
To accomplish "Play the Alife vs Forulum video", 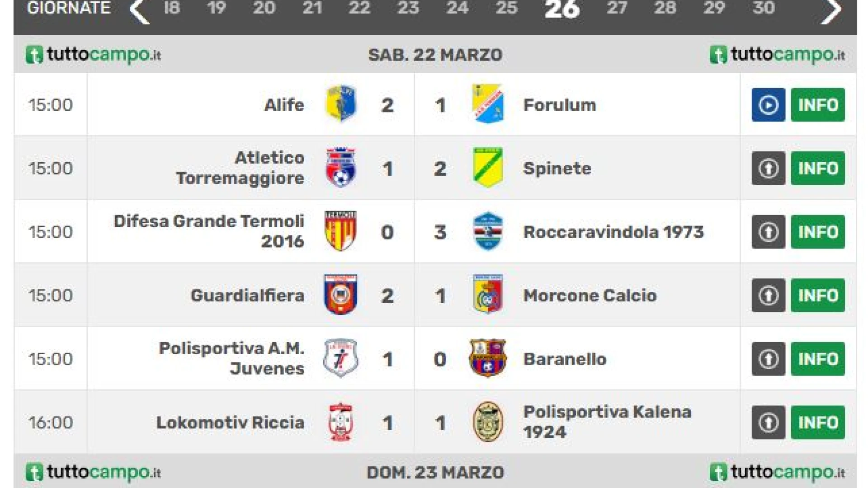I will coord(768,105).
